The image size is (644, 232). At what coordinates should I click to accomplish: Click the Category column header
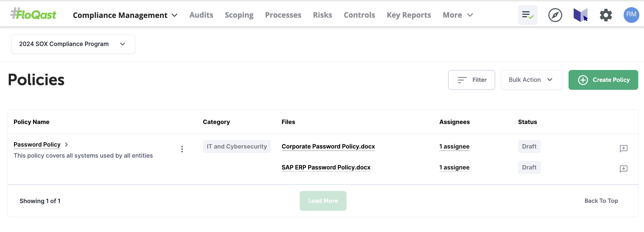216,122
